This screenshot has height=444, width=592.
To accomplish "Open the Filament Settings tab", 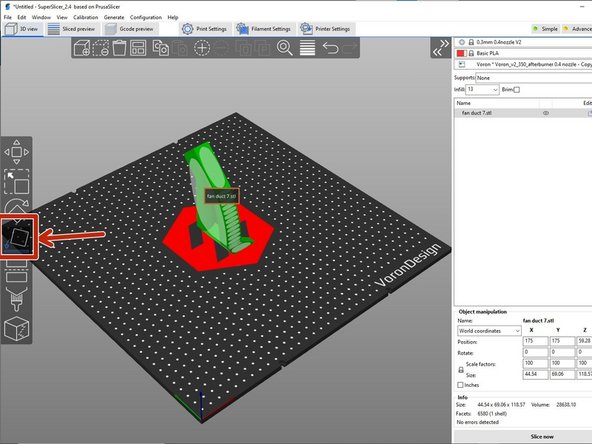I will [264, 29].
